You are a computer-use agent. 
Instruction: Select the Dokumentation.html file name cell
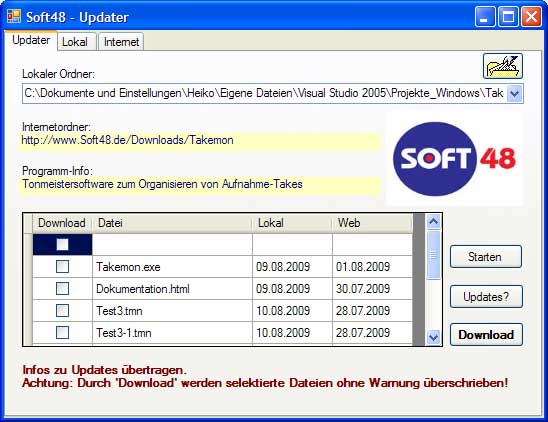click(172, 289)
